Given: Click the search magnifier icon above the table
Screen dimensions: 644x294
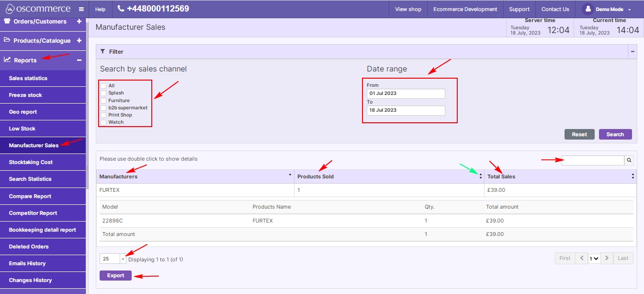Looking at the screenshot, I should (629, 161).
